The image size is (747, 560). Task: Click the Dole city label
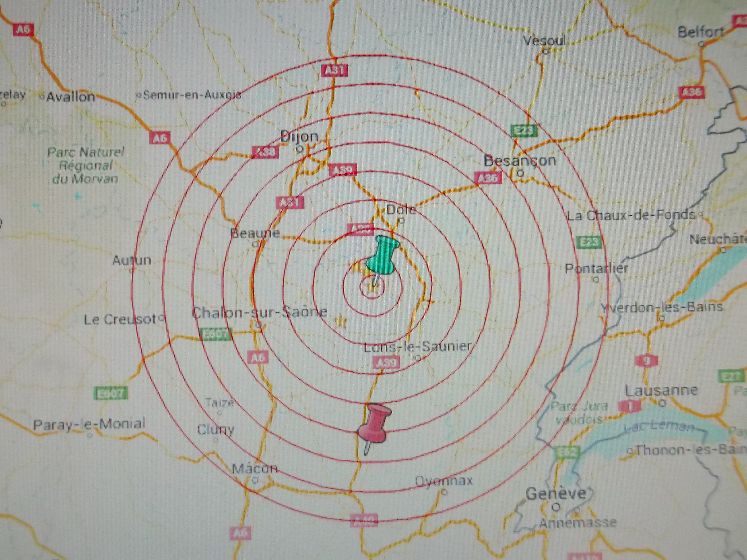point(401,210)
